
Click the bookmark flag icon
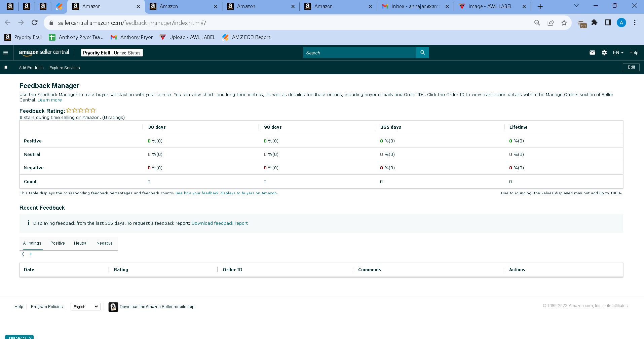pyautogui.click(x=6, y=68)
